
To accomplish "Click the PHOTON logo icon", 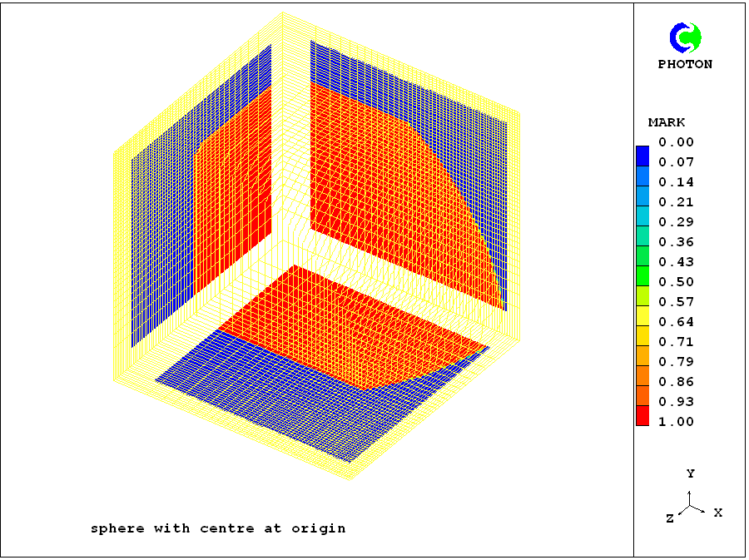I will click(685, 37).
